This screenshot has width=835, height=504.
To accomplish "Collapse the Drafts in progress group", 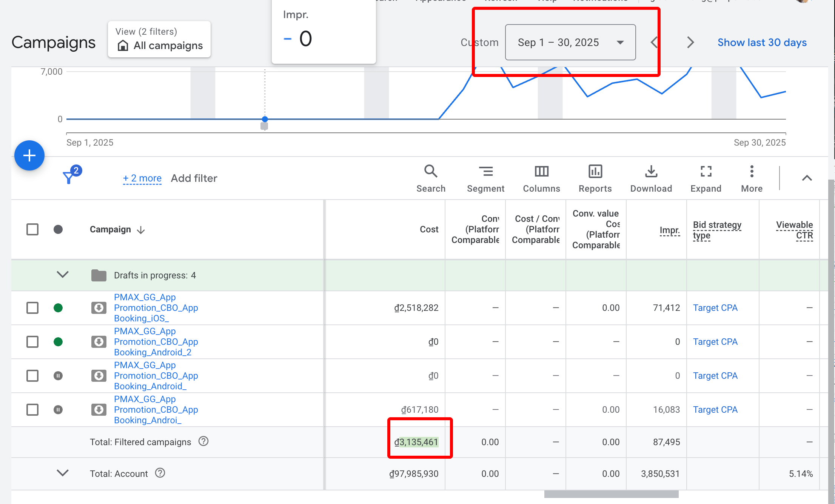I will tap(63, 275).
